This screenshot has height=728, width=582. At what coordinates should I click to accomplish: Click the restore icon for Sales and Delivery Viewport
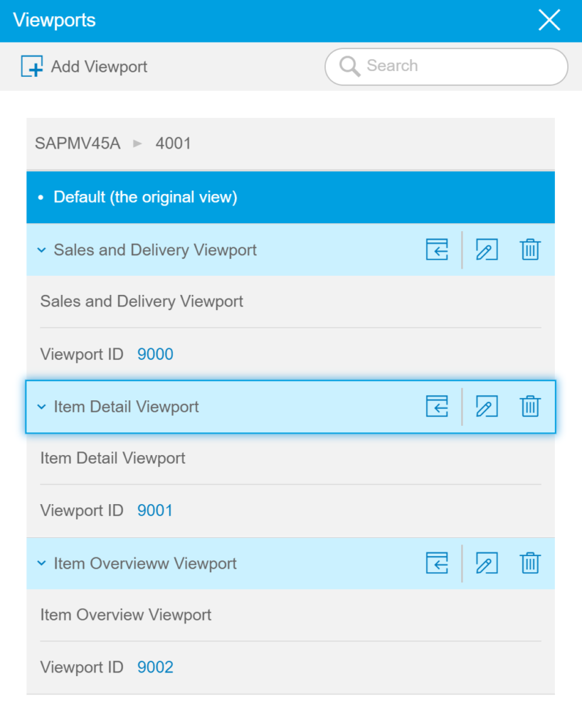437,250
